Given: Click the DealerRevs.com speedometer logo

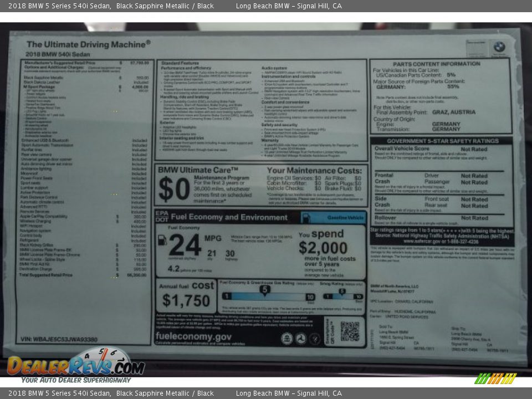Looking at the screenshot, I should [76, 365].
